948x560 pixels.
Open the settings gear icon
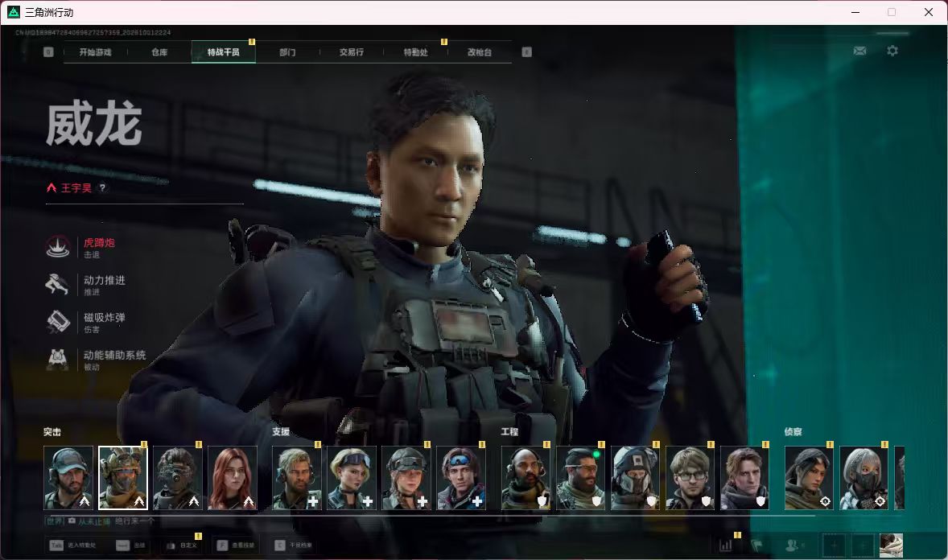coord(892,51)
